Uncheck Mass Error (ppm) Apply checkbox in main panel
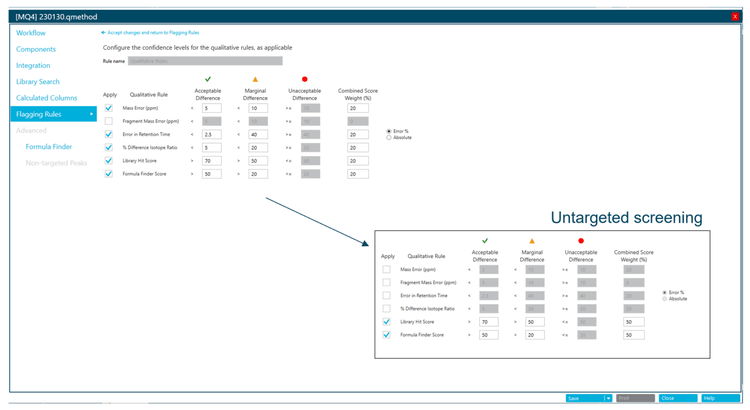Screen dimensions: 750x410 point(109,108)
